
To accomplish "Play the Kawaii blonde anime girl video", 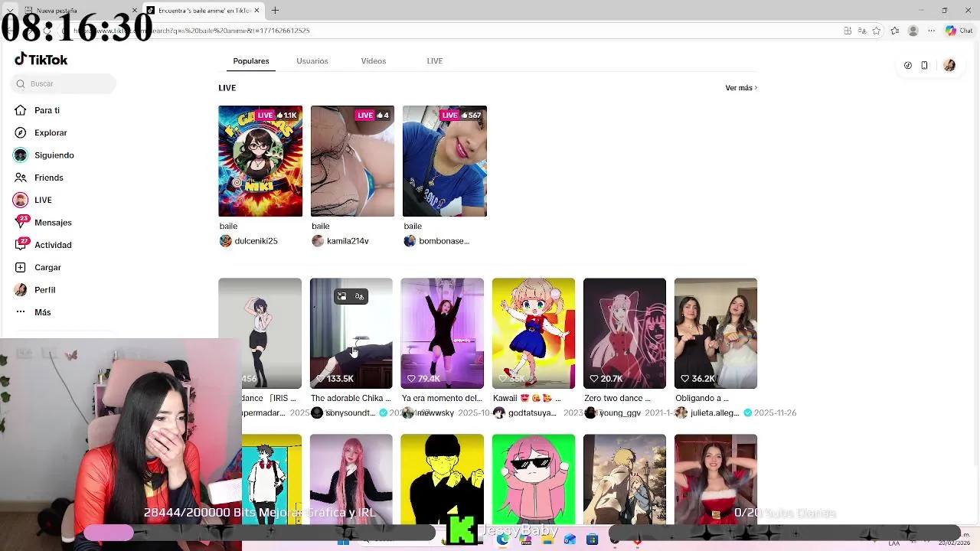I will tap(534, 333).
